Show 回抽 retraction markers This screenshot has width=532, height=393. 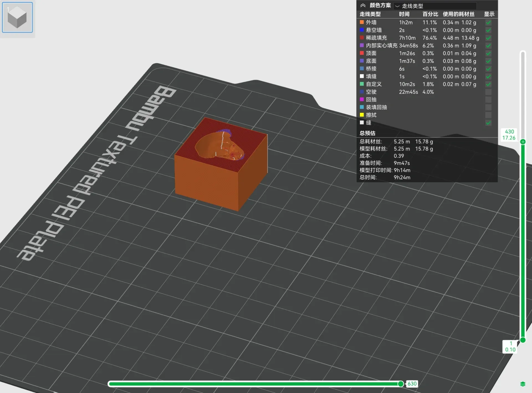pyautogui.click(x=488, y=100)
